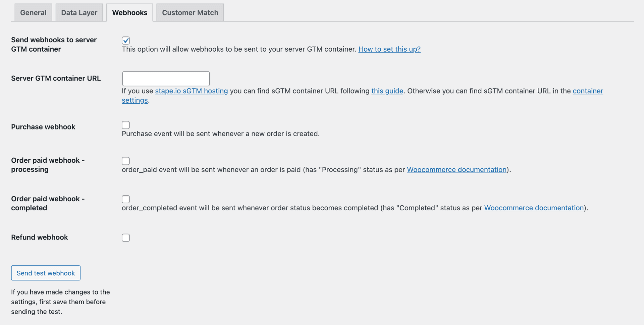Image resolution: width=644 pixels, height=325 pixels.
Task: Open the 'How to set this up?' link
Action: click(x=389, y=49)
